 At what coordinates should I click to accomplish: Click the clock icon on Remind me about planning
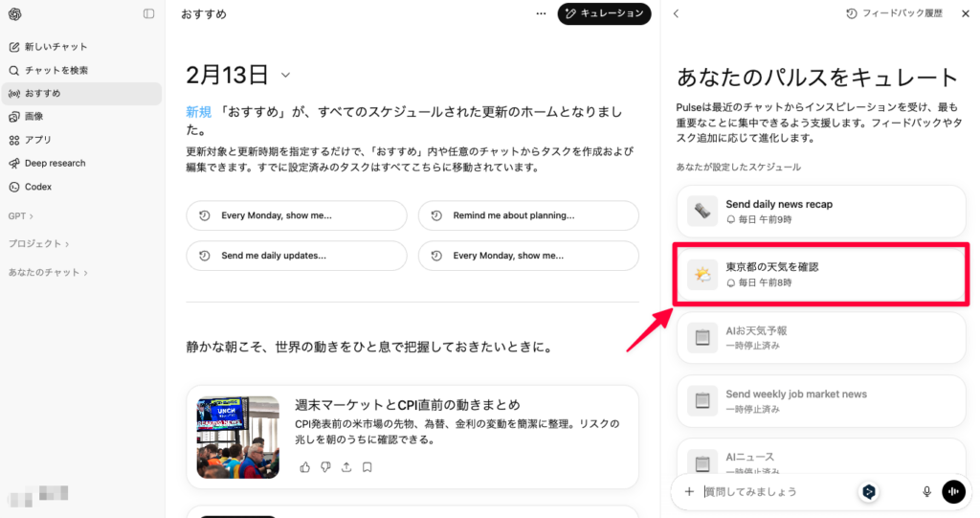436,215
